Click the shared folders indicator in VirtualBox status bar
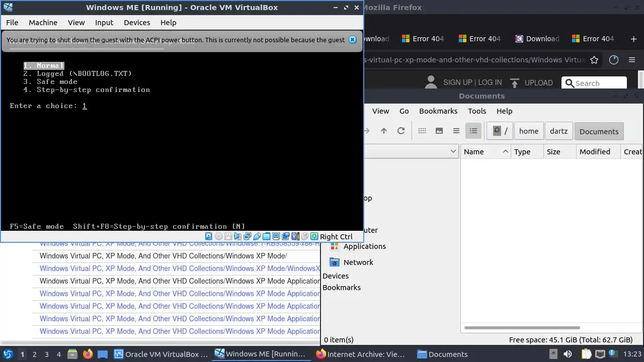 [266, 236]
